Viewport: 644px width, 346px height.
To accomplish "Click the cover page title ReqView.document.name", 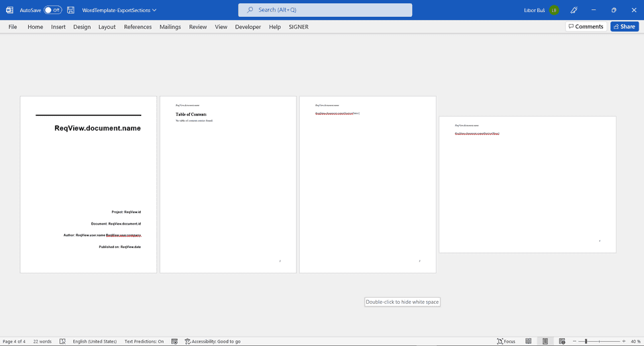I will tap(97, 128).
